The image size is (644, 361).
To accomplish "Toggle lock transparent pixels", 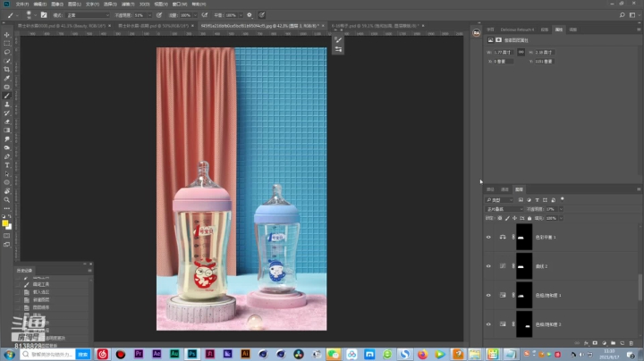I will pos(500,218).
